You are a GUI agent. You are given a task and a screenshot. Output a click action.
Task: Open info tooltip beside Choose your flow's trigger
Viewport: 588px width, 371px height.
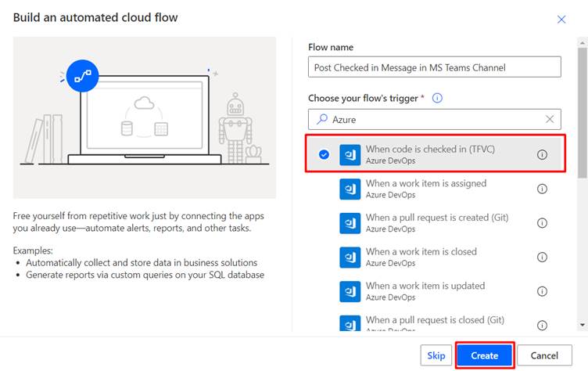pos(437,98)
